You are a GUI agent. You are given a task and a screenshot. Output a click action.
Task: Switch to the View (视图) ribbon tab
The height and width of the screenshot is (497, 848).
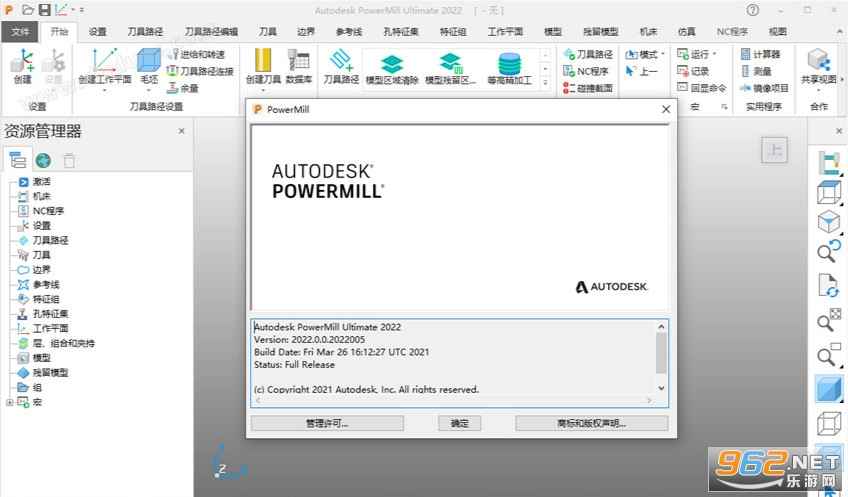pos(777,32)
